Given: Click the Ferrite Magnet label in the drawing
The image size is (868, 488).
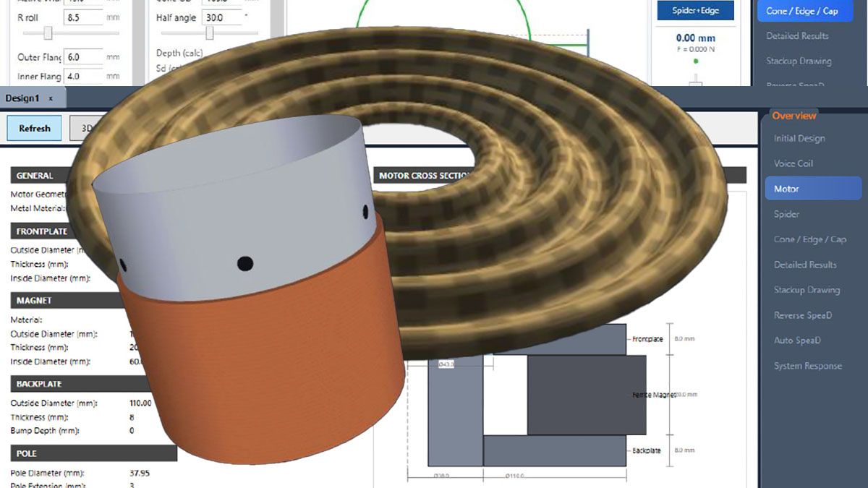Looking at the screenshot, I should [x=653, y=395].
